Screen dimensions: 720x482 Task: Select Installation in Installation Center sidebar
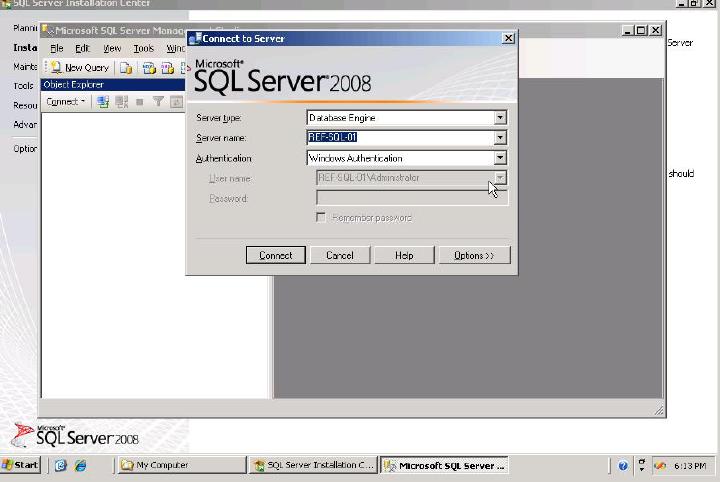pos(25,47)
